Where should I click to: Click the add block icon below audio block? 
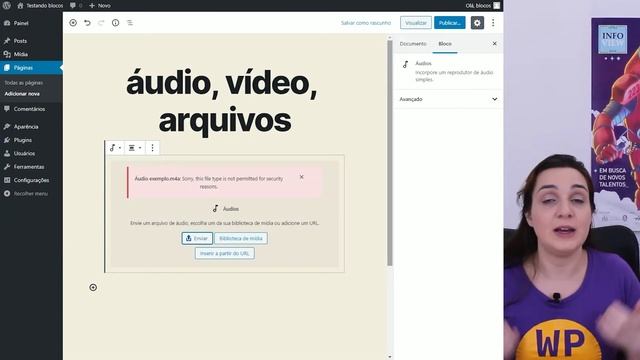[x=93, y=287]
